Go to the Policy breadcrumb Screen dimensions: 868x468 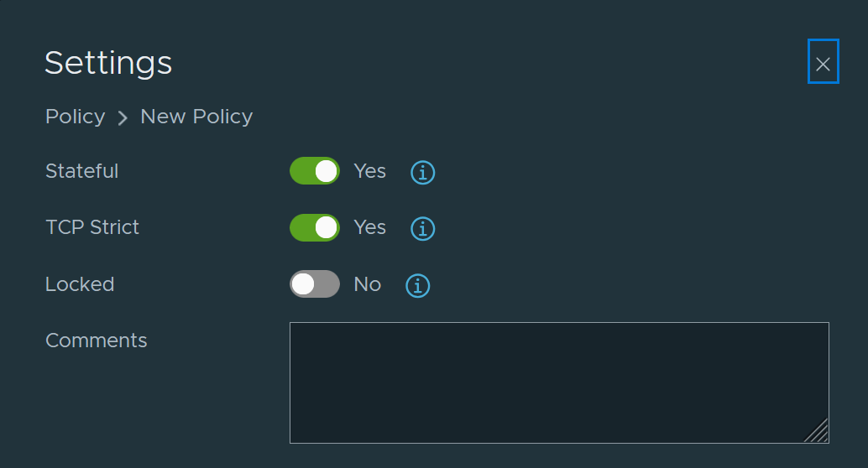tap(76, 117)
